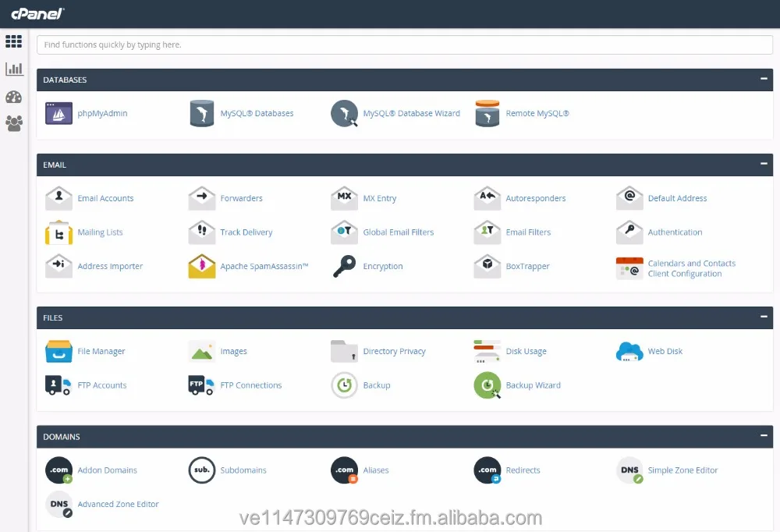Open the statistics bar chart sidebar icon

pyautogui.click(x=14, y=69)
